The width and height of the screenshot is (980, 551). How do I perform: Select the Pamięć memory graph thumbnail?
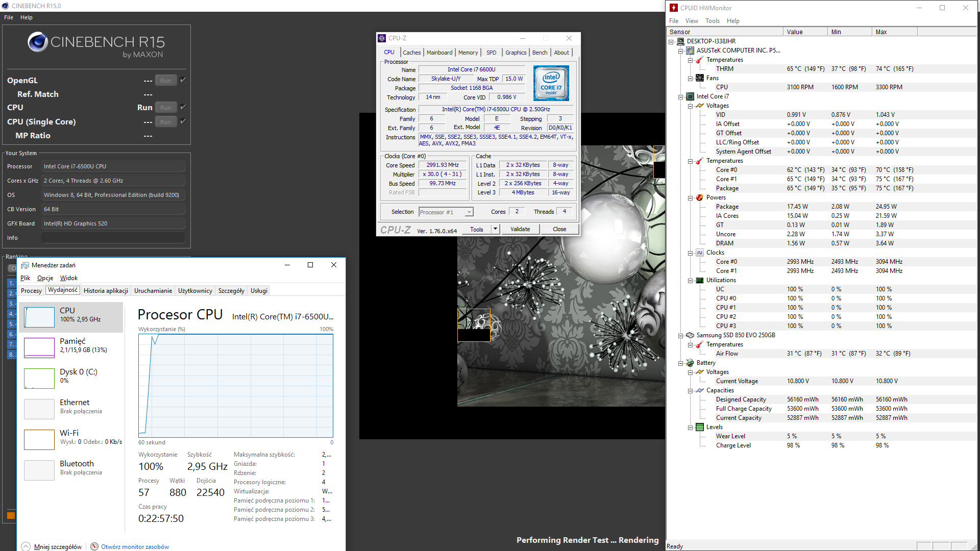(x=39, y=347)
